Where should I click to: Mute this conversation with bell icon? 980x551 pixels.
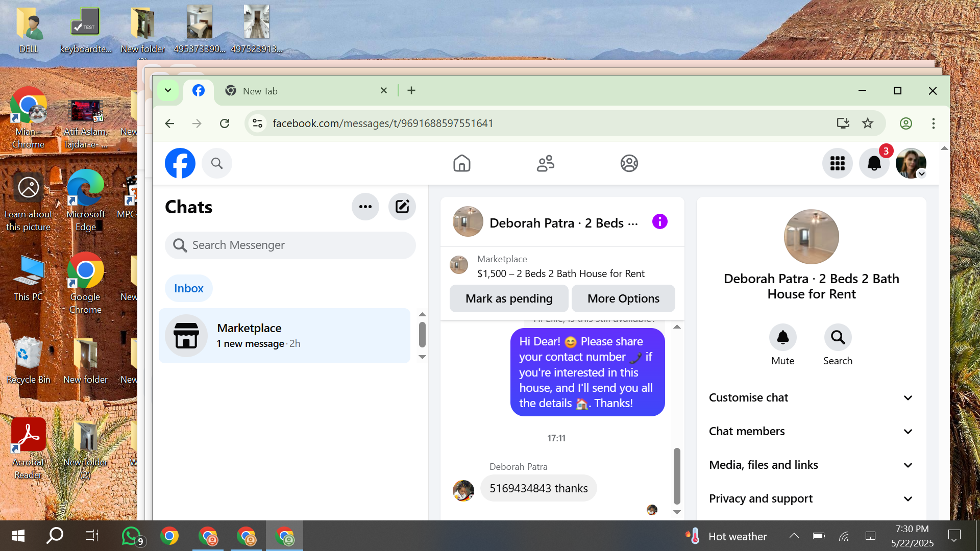tap(782, 337)
